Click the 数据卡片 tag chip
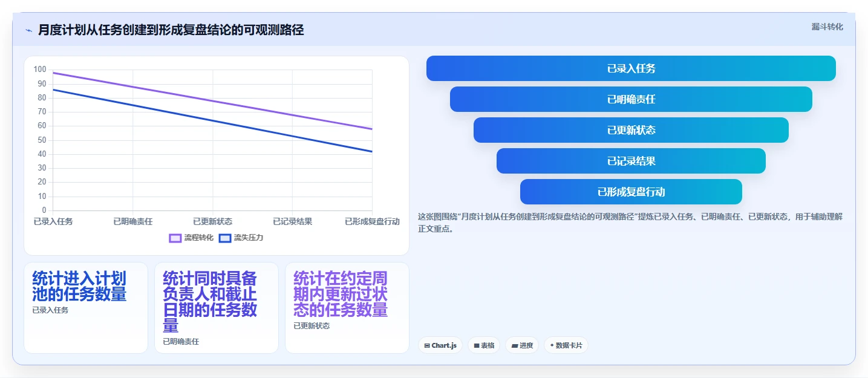 [x=566, y=345]
